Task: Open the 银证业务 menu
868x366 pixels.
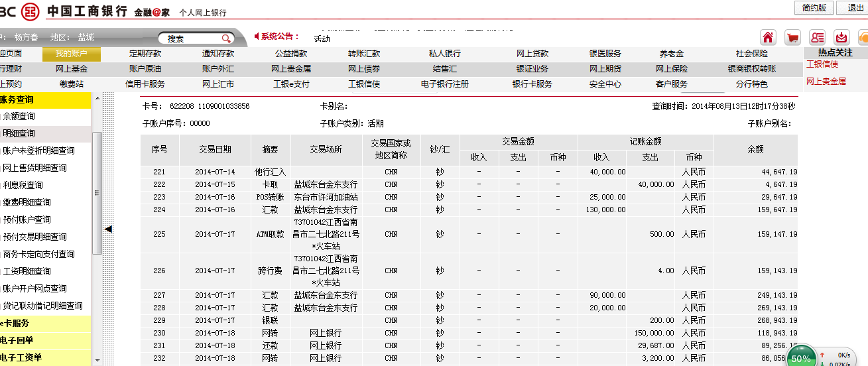Action: point(532,69)
